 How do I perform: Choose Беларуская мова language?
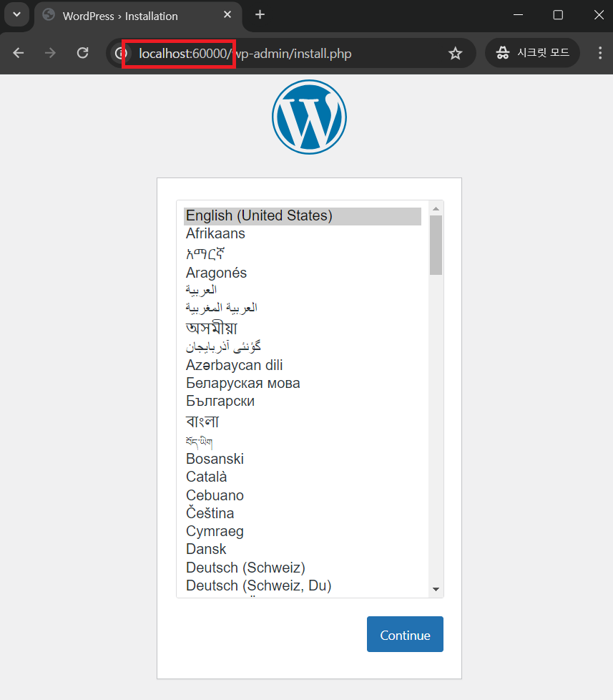(303, 384)
